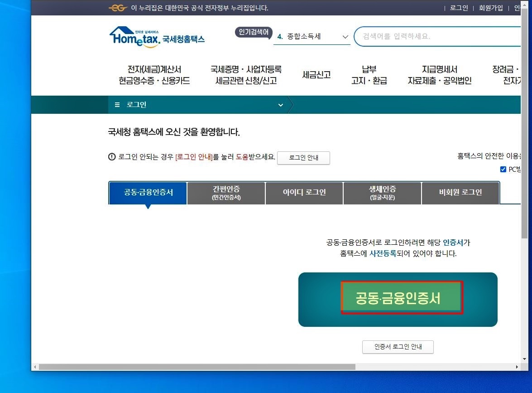Open the 세금신고 menu

pyautogui.click(x=316, y=75)
